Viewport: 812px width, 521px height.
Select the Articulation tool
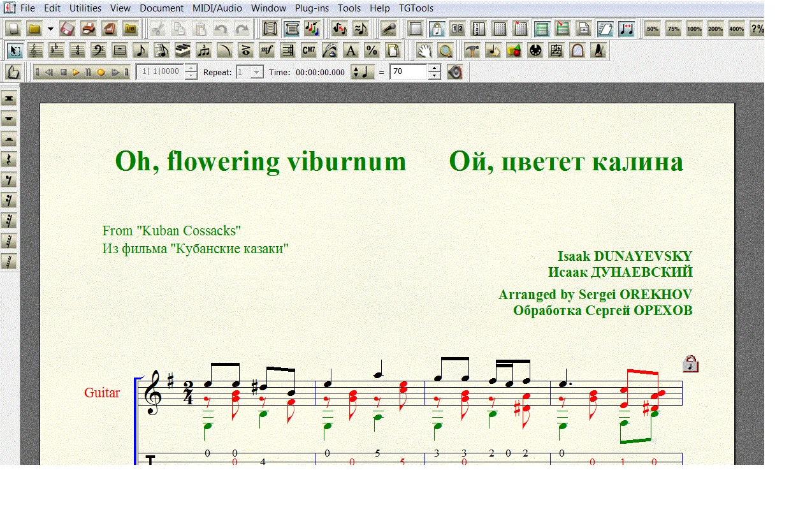click(x=245, y=50)
